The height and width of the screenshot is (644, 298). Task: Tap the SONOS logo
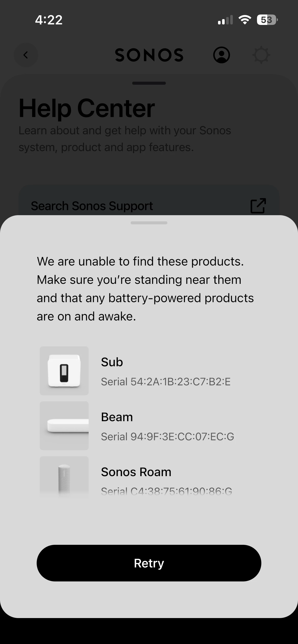(x=149, y=55)
